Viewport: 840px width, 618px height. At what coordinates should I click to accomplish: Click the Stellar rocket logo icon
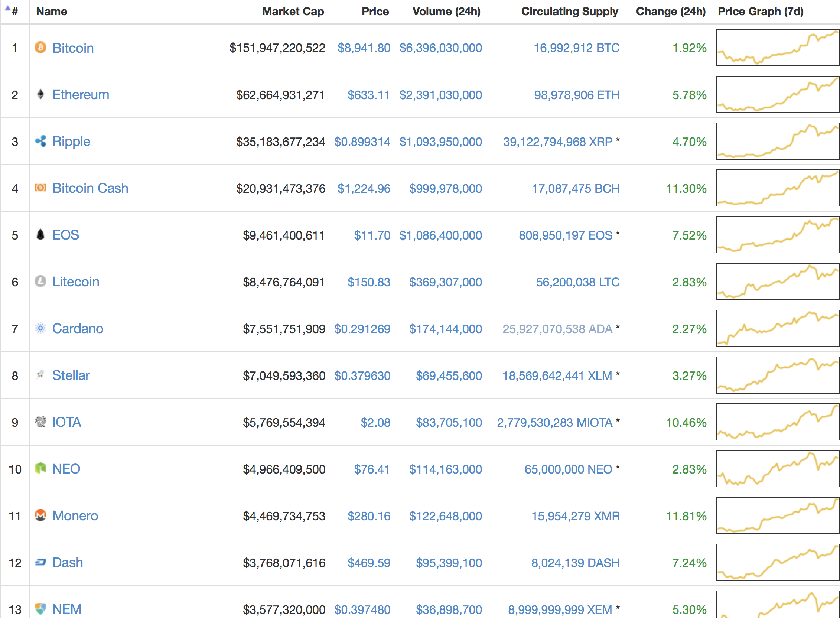(40, 375)
